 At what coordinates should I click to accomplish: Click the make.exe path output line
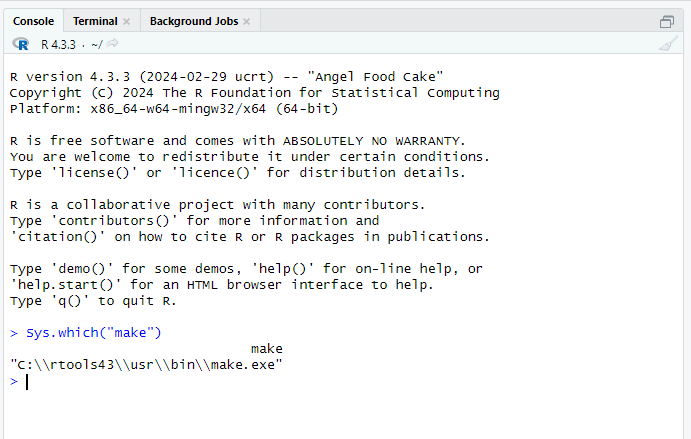(x=146, y=365)
